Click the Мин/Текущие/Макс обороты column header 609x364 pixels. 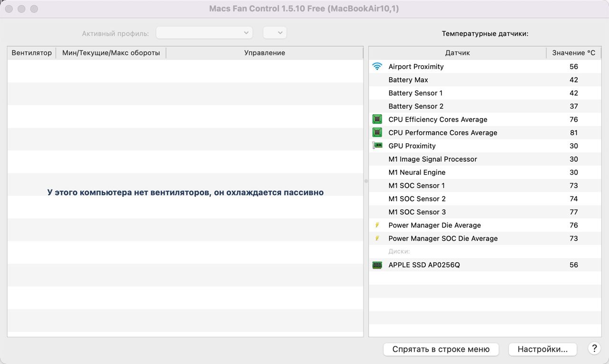coord(111,53)
